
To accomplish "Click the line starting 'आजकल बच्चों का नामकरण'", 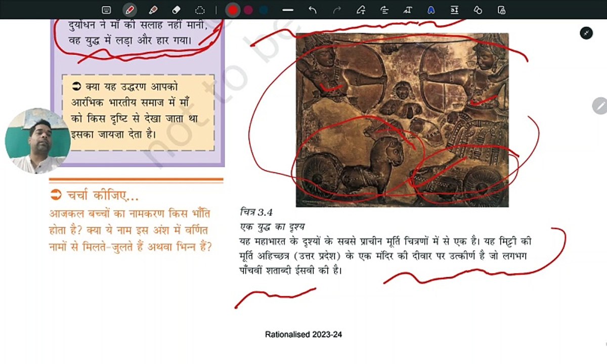I will click(130, 213).
